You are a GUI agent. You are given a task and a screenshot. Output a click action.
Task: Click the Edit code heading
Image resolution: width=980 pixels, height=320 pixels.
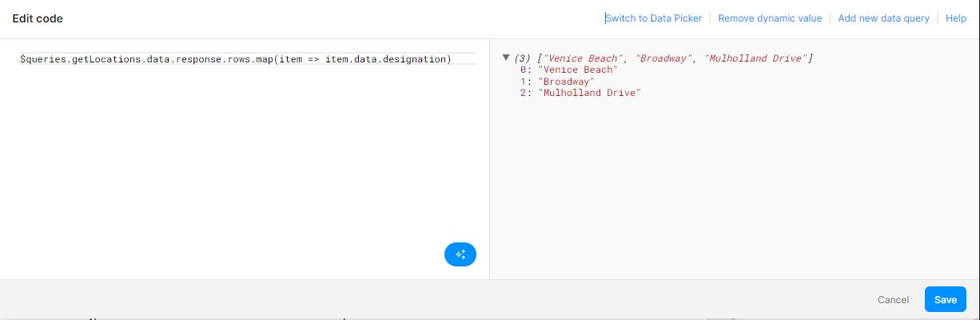(38, 18)
